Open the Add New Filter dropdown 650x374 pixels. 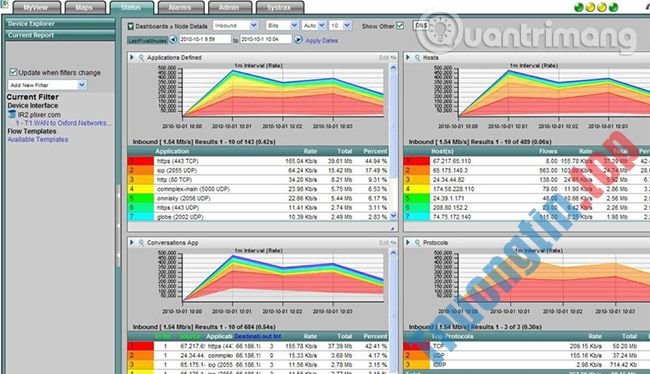(x=47, y=85)
